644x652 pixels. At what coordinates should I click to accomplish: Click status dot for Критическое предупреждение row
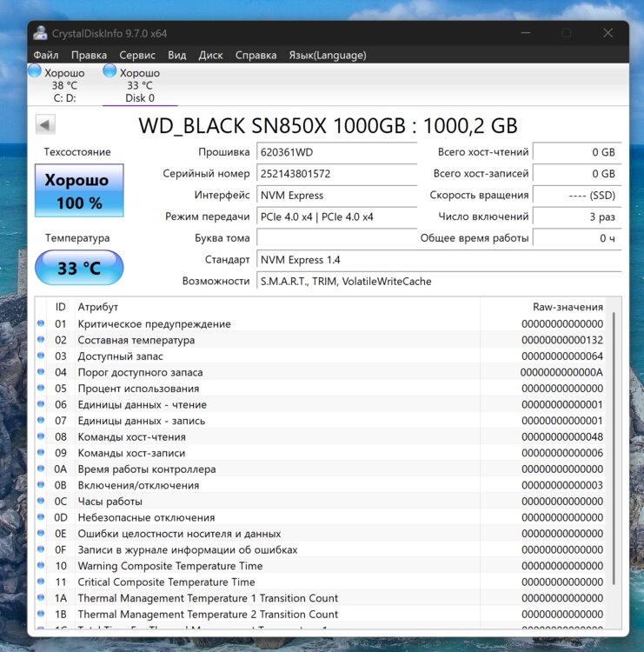pos(41,324)
